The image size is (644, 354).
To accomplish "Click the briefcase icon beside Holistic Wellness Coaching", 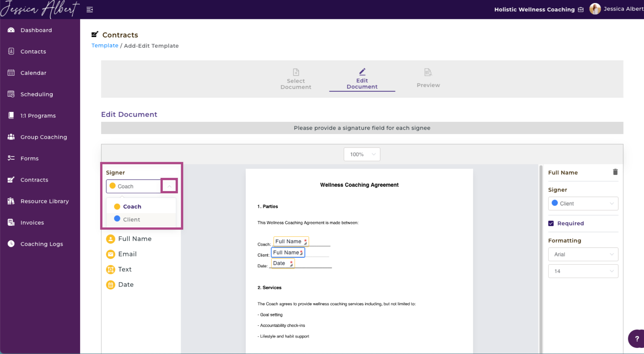I will (x=581, y=10).
